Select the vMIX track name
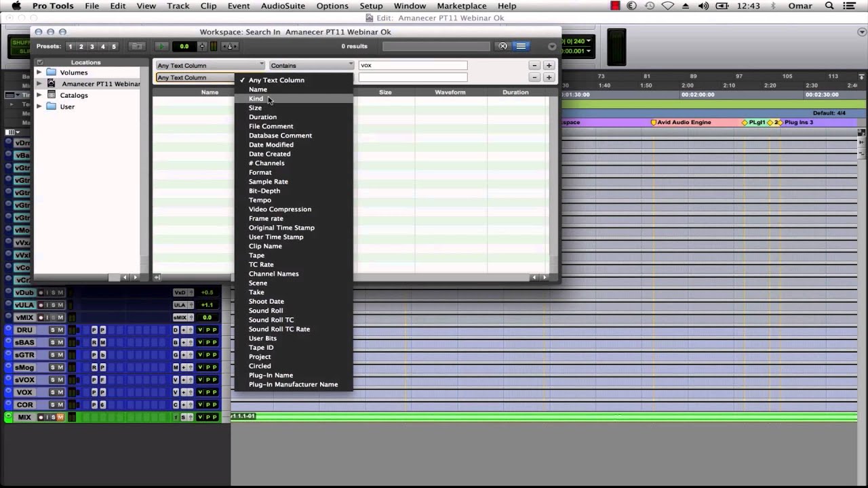 [24, 318]
